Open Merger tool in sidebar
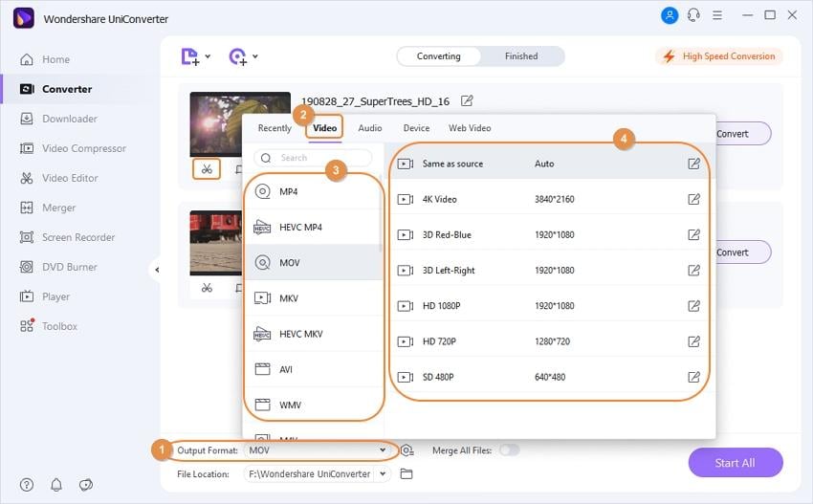Image resolution: width=813 pixels, height=504 pixels. click(x=47, y=208)
